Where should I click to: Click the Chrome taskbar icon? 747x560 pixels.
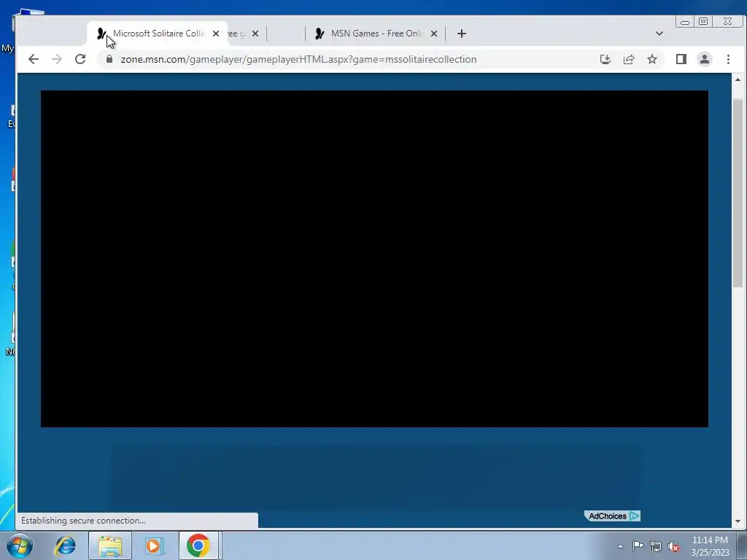tap(198, 545)
